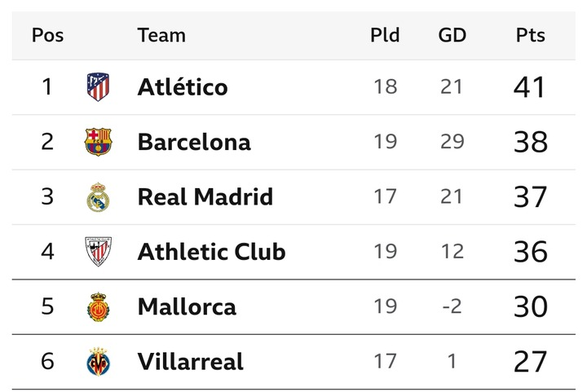Click the Team column header
The height and width of the screenshot is (392, 587).
point(161,35)
